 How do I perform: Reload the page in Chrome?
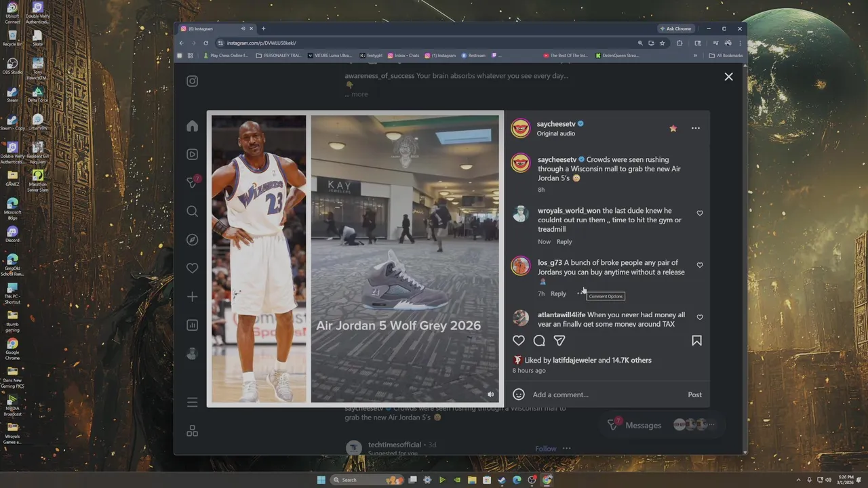pos(205,43)
